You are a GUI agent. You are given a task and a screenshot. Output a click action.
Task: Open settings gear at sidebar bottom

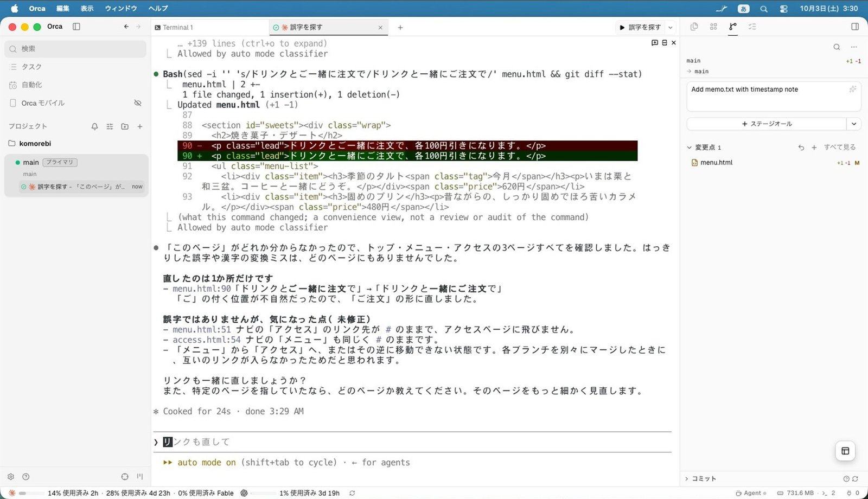click(x=11, y=477)
